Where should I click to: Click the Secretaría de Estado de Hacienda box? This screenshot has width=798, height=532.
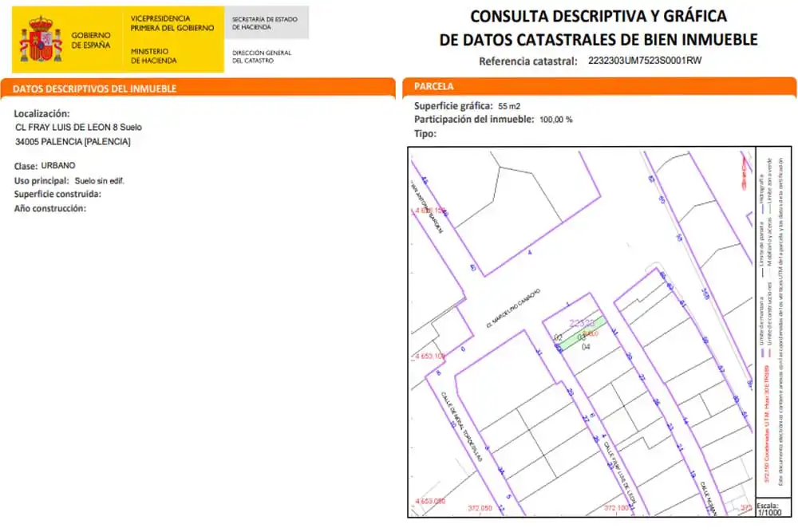(x=267, y=23)
